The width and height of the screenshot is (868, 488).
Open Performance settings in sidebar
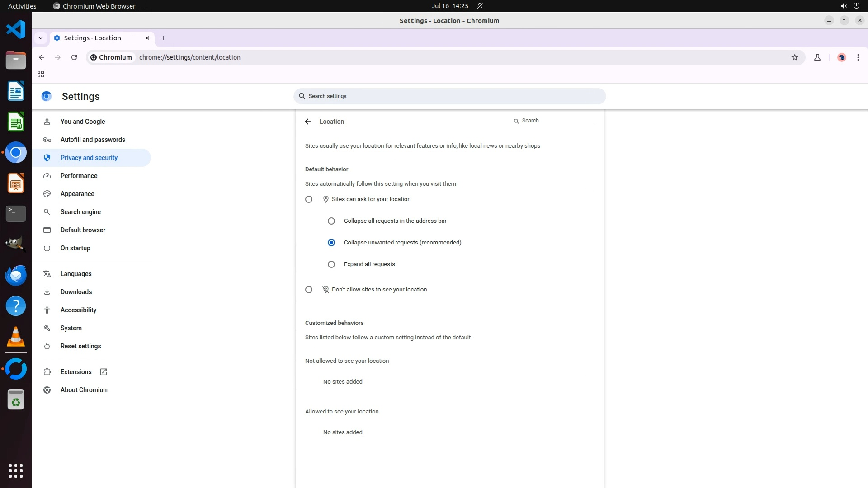coord(79,176)
